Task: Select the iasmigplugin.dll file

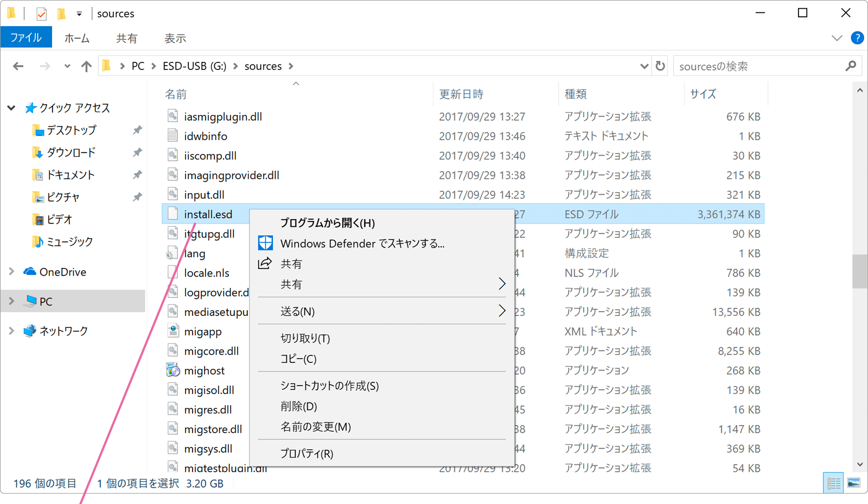Action: pyautogui.click(x=223, y=117)
